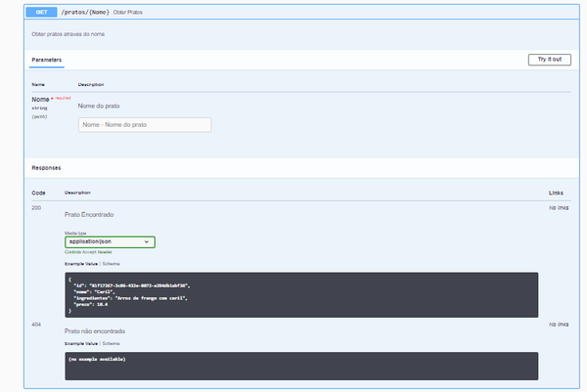The width and height of the screenshot is (587, 392).
Task: Click the 'Prato não encontrado' response description
Action: pos(95,331)
